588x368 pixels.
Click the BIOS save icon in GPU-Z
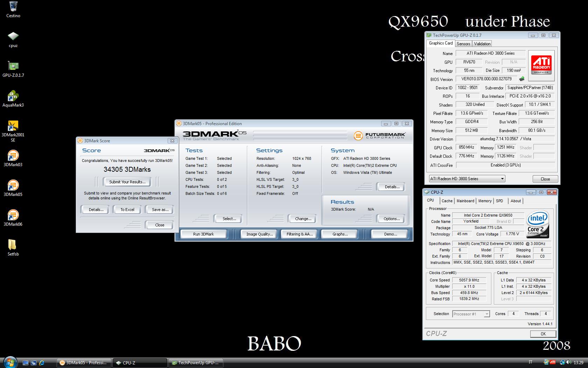pos(522,79)
